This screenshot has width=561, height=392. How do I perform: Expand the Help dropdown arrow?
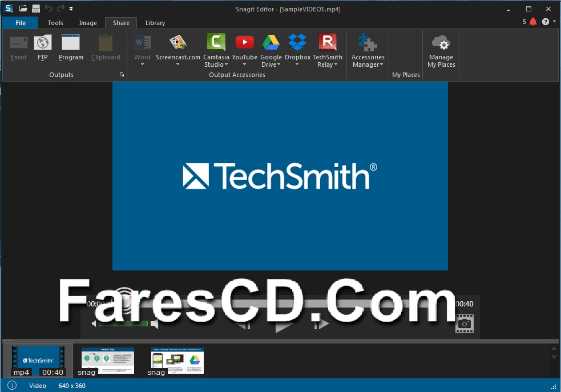554,22
